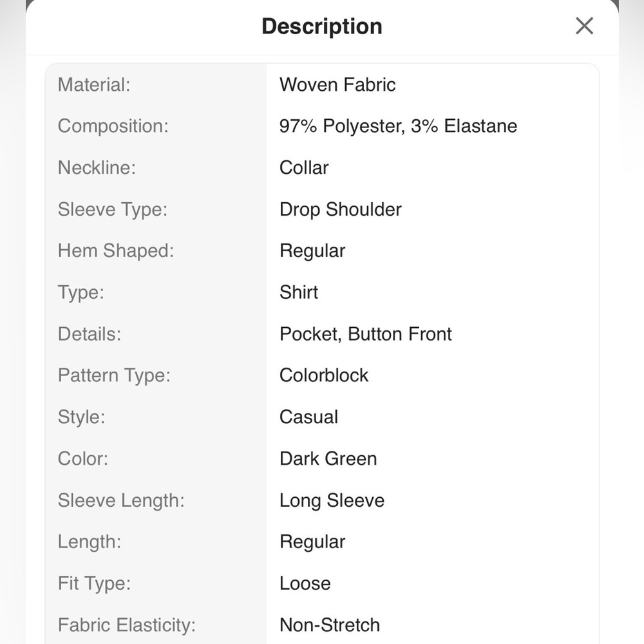The height and width of the screenshot is (644, 644).
Task: Select the Shirt type value
Action: click(299, 292)
